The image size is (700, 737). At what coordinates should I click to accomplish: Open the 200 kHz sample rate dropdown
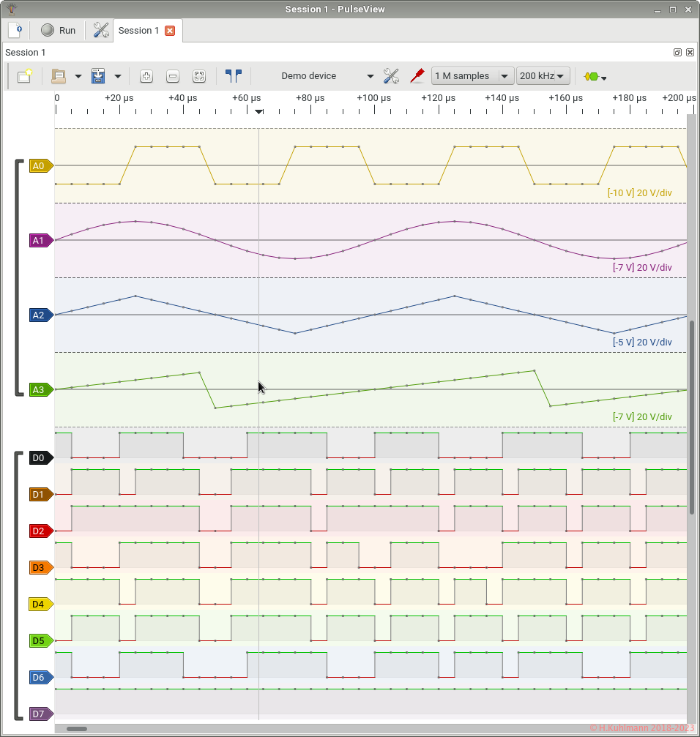click(x=561, y=76)
